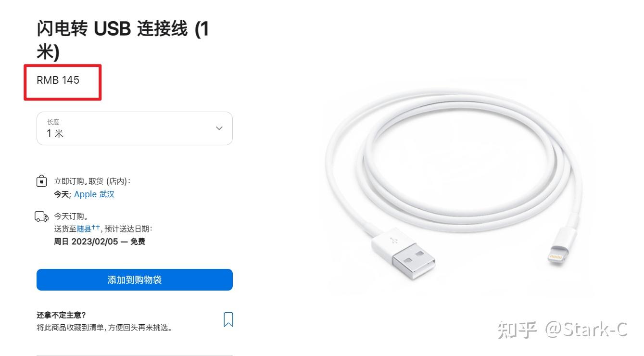This screenshot has width=644, height=356.
Task: Open the Apple 武汉 store link
Action: [94, 194]
